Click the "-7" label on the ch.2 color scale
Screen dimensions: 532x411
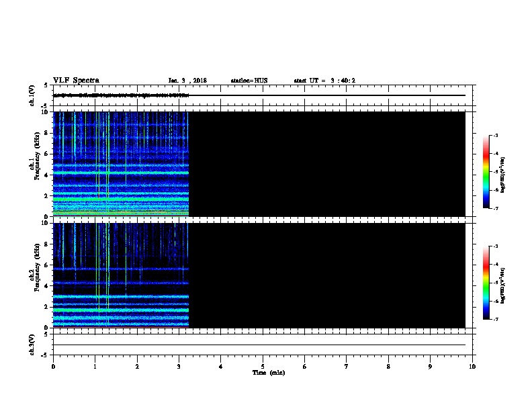click(x=495, y=319)
